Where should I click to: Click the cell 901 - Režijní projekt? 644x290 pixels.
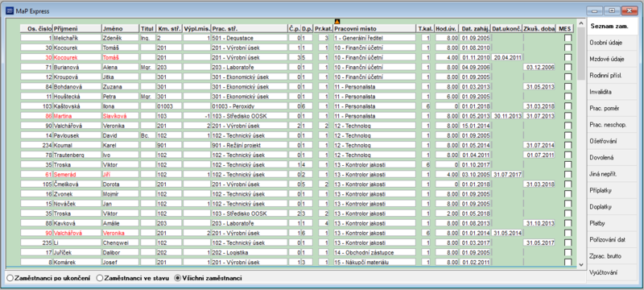coord(250,146)
